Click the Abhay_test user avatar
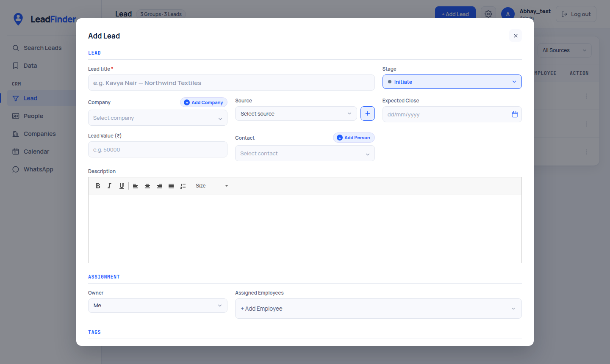This screenshot has height=364, width=610. 508,14
